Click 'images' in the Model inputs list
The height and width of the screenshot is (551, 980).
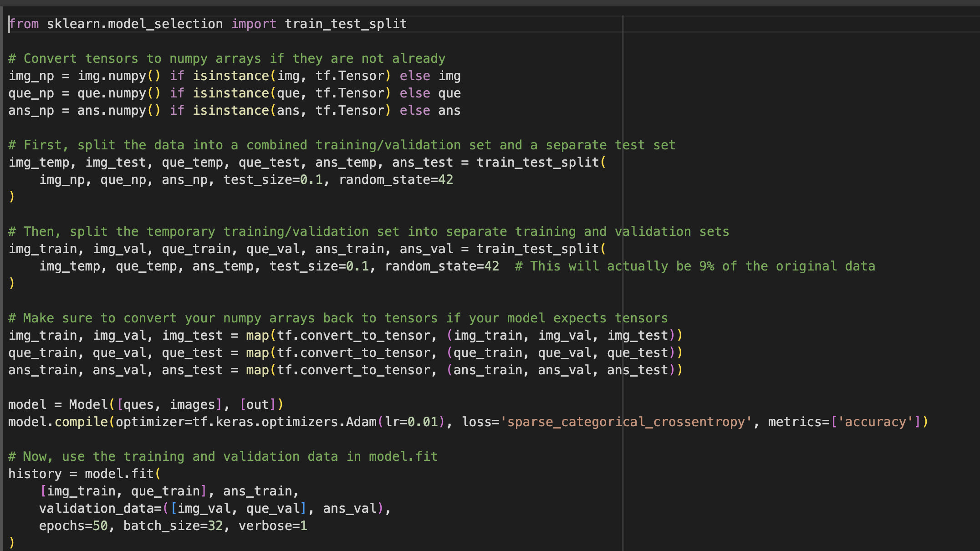(193, 404)
